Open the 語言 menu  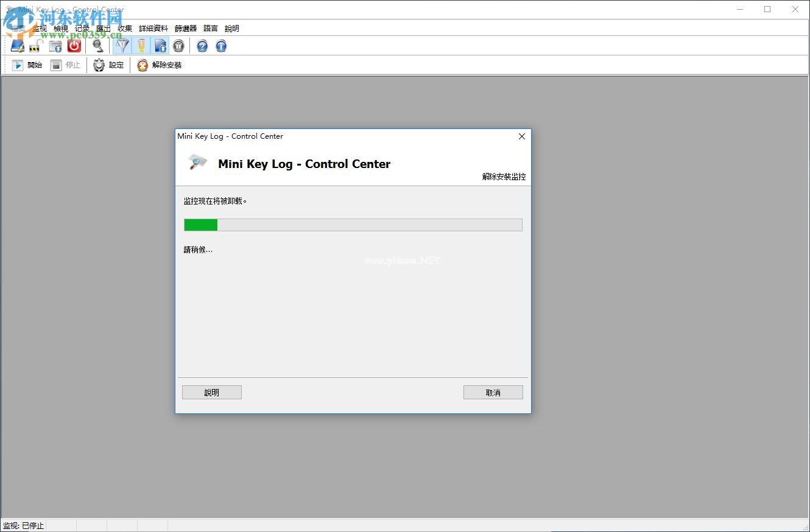pyautogui.click(x=211, y=29)
